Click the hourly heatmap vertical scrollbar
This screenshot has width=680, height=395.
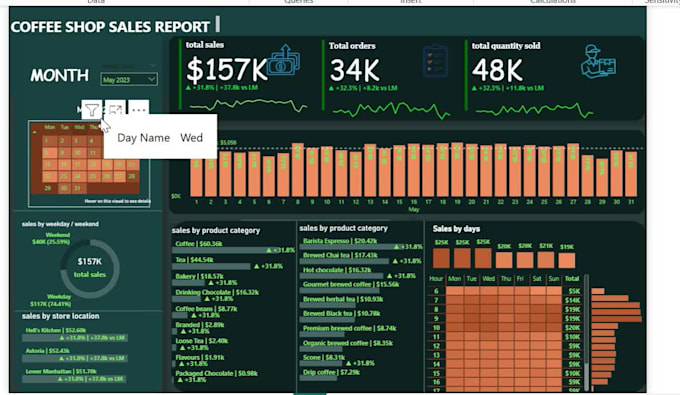pyautogui.click(x=586, y=332)
